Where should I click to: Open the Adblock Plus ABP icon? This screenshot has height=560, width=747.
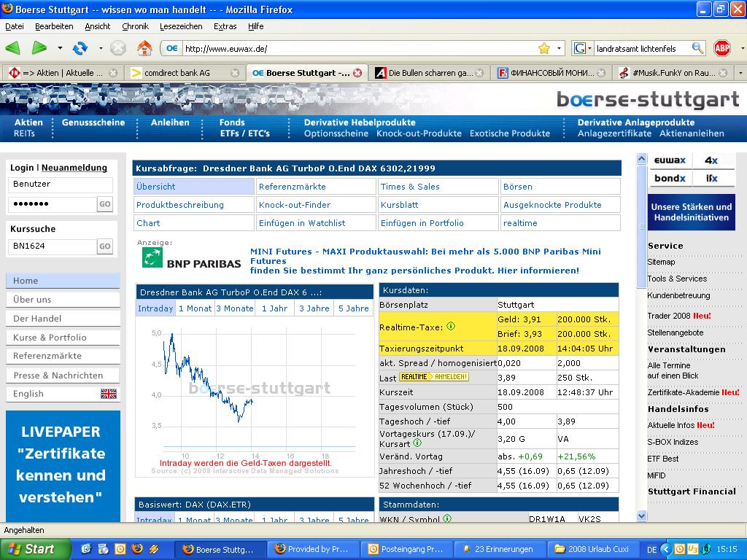coord(722,48)
